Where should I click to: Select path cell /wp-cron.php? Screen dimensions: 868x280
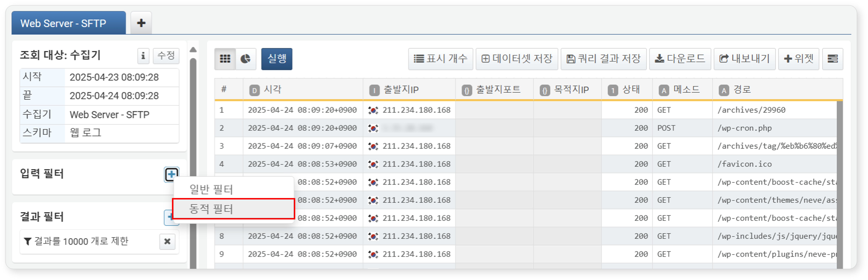click(x=744, y=128)
